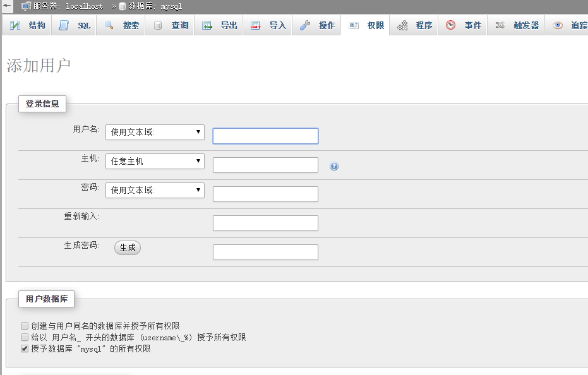Follow the localhost server link
588x375 pixels.
[x=85, y=6]
